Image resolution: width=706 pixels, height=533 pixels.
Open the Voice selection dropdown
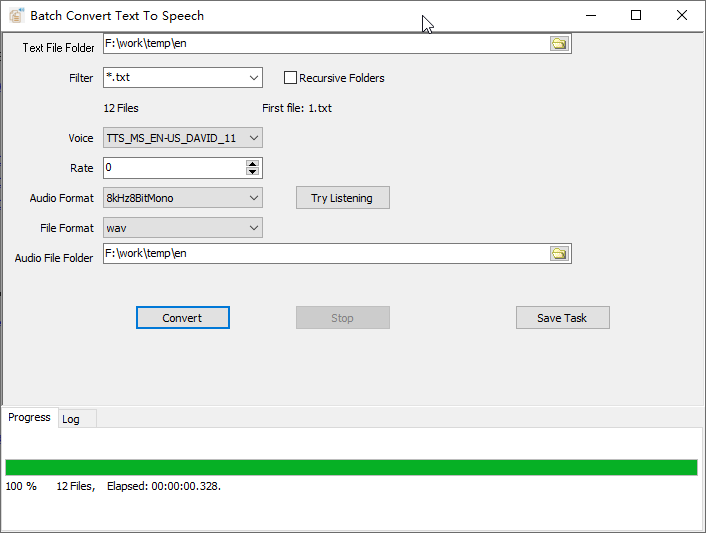(x=253, y=138)
